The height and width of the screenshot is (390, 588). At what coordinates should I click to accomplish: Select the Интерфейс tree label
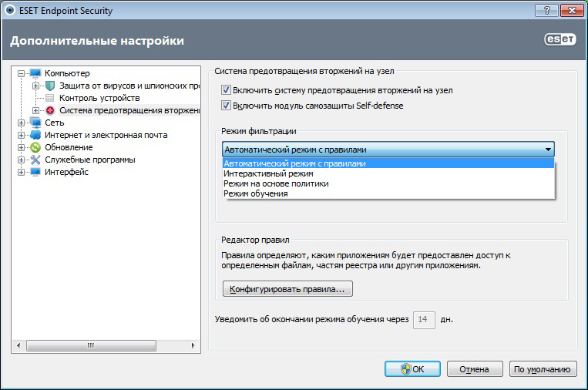coord(66,172)
